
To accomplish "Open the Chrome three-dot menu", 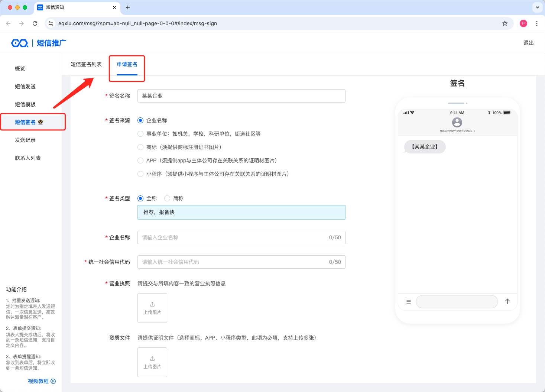I will 536,23.
